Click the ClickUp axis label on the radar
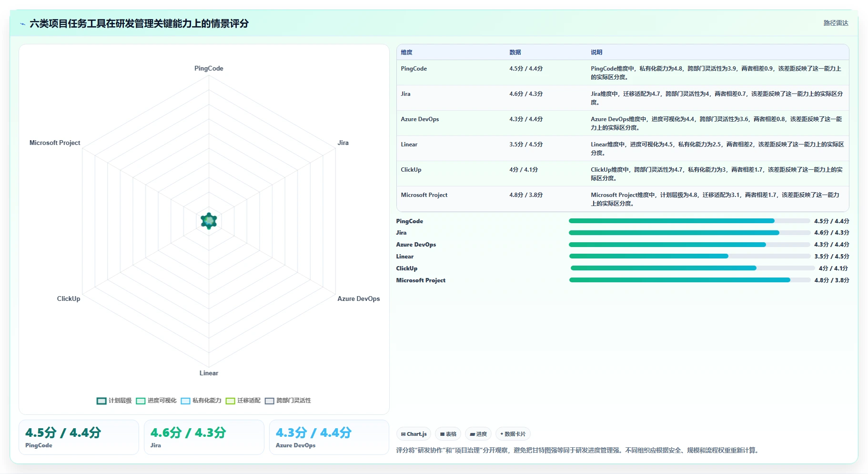 coord(69,299)
